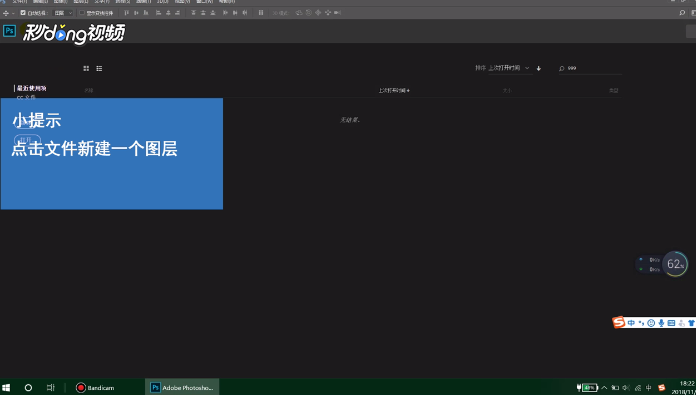
Task: Click the battery tray icon
Action: [x=587, y=387]
